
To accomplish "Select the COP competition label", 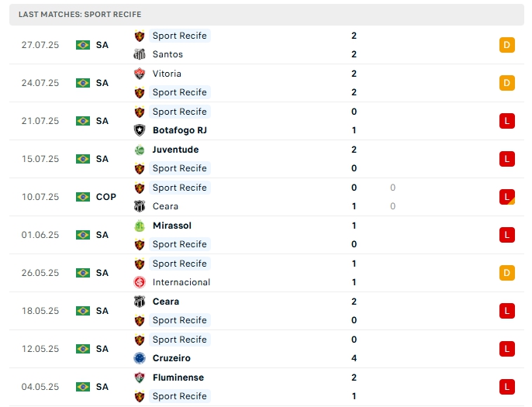I will point(106,197).
